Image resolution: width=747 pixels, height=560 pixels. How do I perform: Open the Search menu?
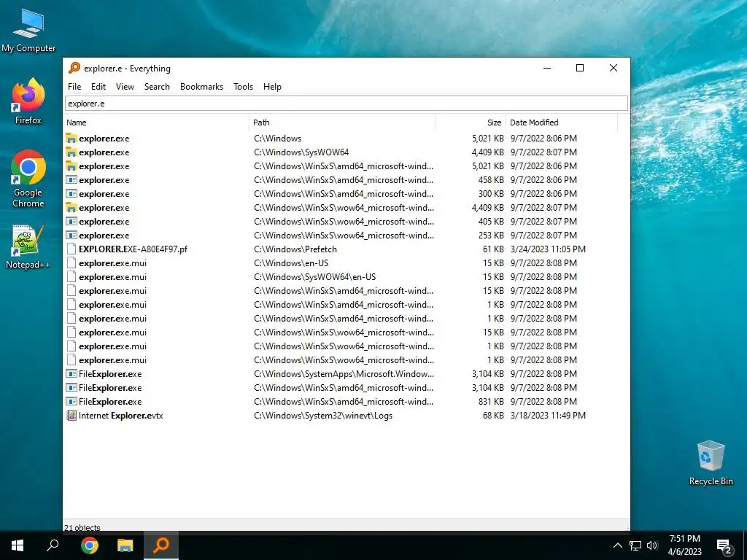pyautogui.click(x=157, y=87)
